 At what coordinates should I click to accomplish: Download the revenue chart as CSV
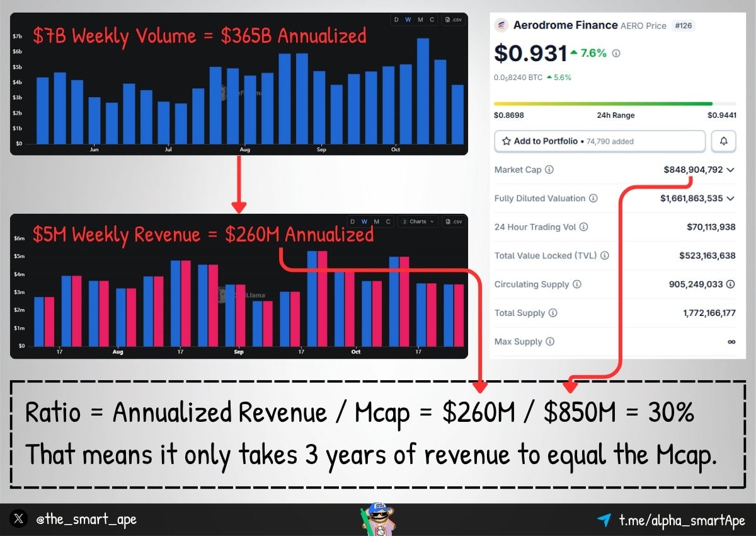(455, 221)
